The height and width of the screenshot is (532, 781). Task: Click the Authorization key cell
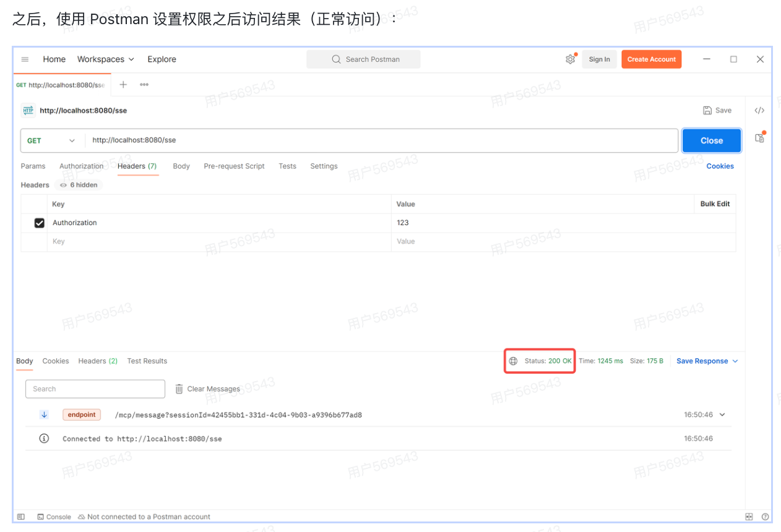219,223
